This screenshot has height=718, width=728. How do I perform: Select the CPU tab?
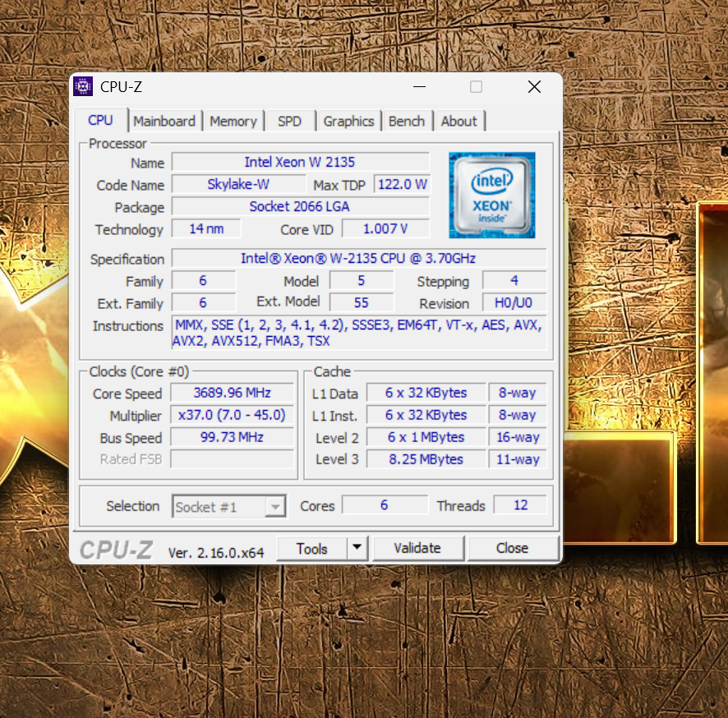point(100,120)
